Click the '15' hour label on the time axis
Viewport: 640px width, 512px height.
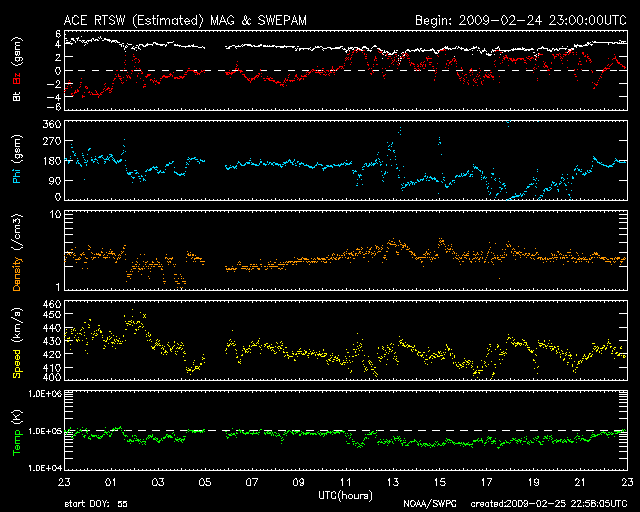point(440,483)
